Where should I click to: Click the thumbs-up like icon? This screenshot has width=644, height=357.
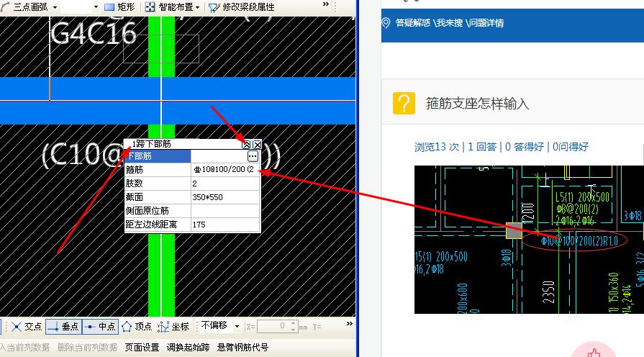point(594,352)
